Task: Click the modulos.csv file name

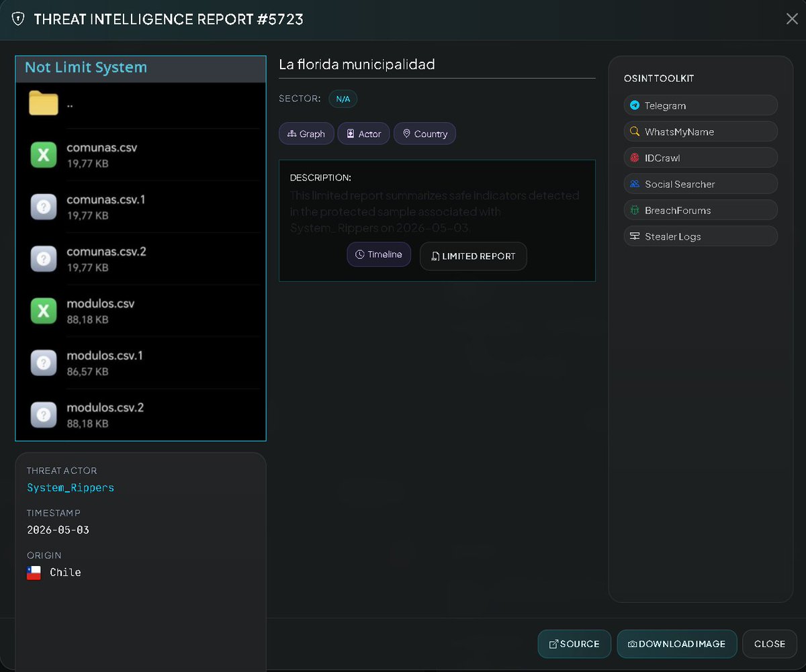Action: click(101, 303)
